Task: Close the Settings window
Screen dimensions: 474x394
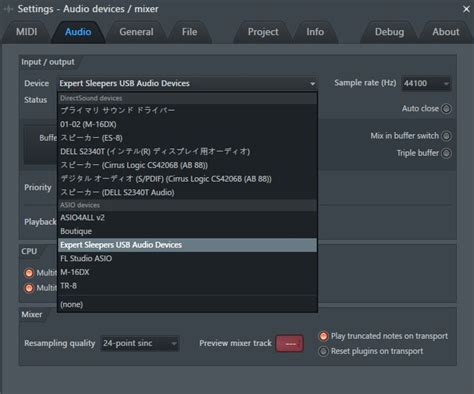Action: [466, 9]
